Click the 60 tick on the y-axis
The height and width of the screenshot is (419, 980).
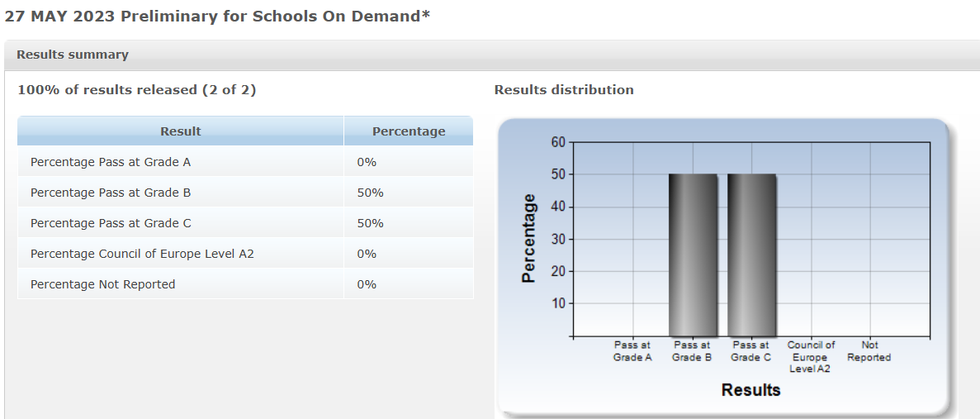click(557, 142)
